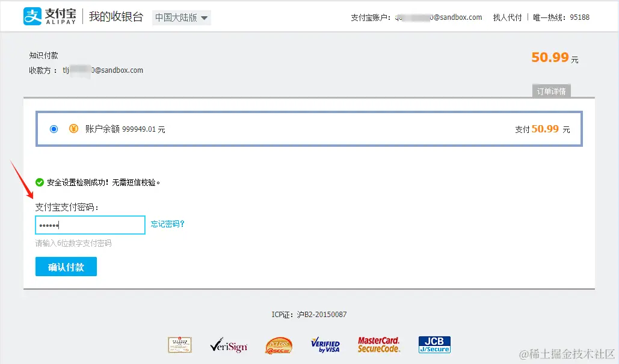Viewport: 619px width, 364px height.
Task: Click the VeriSign badge
Action: pyautogui.click(x=229, y=345)
